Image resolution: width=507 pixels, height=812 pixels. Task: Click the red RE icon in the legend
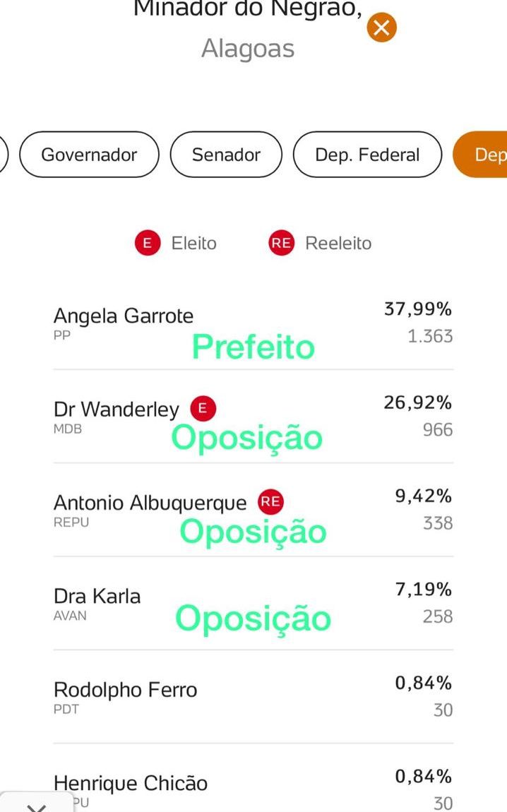(x=280, y=244)
